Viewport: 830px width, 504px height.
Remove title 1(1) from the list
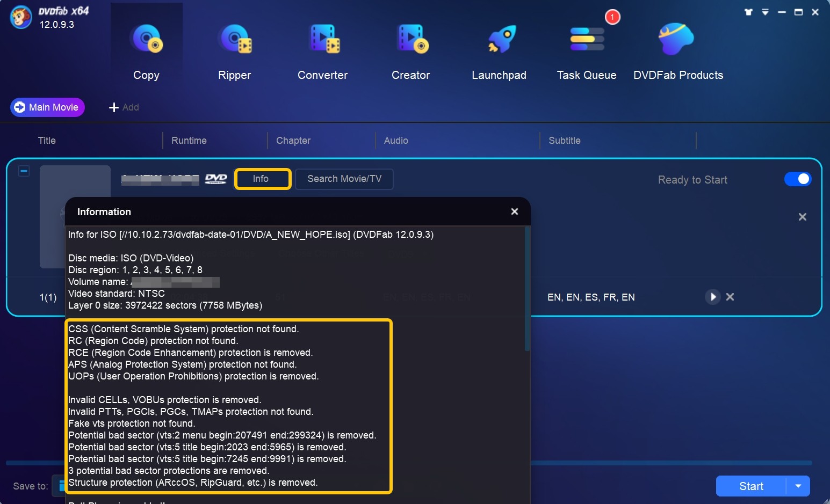[x=730, y=297]
